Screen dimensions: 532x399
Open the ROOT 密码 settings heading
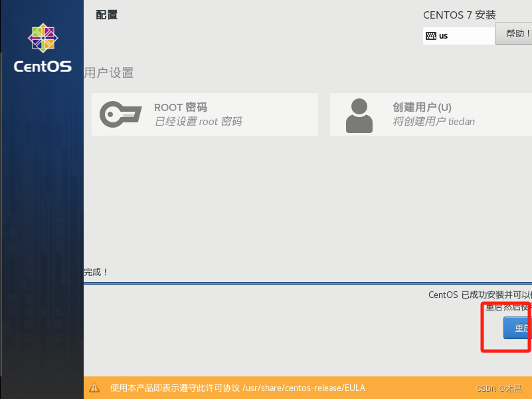pos(181,107)
